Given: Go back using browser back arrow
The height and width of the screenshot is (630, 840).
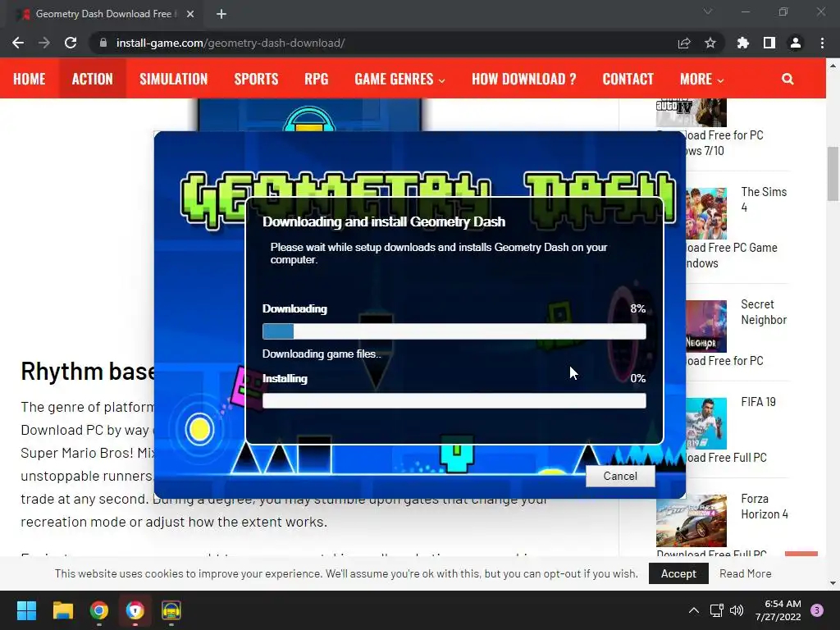Looking at the screenshot, I should 18,43.
